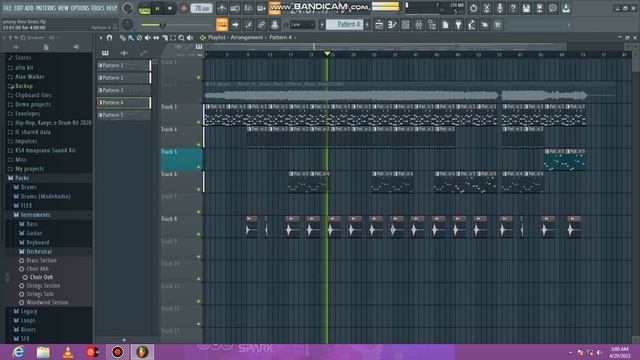
Task: Toggle the record button in transport
Action: [x=183, y=9]
